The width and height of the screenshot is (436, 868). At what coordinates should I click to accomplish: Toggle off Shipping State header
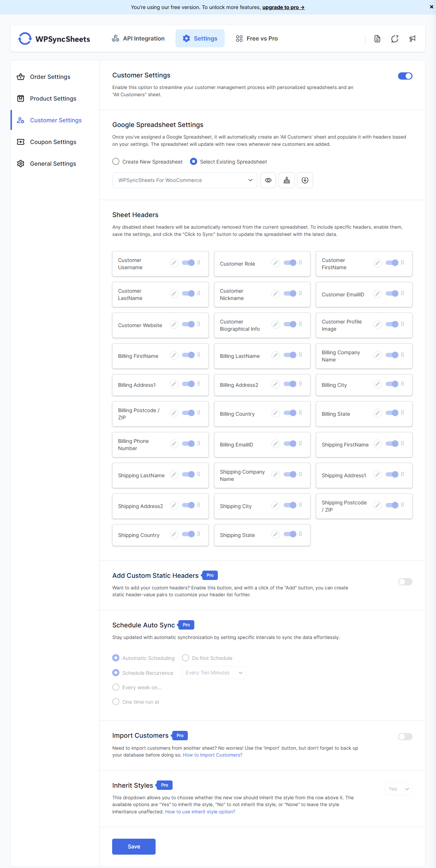[290, 534]
